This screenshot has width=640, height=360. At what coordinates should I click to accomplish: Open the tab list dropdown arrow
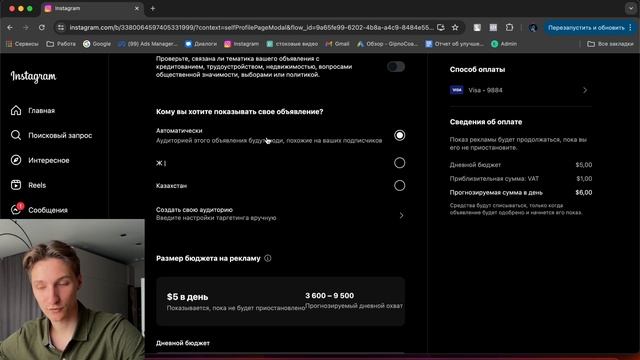[x=631, y=8]
